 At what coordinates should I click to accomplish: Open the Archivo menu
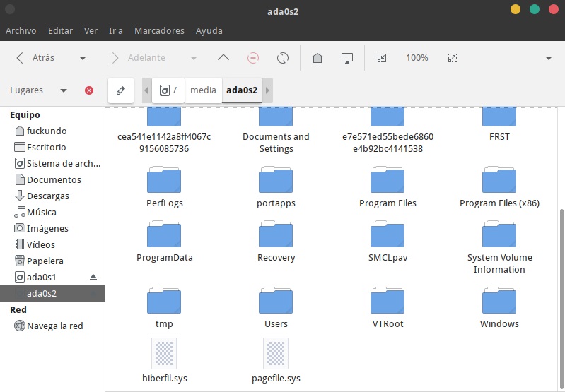(21, 31)
